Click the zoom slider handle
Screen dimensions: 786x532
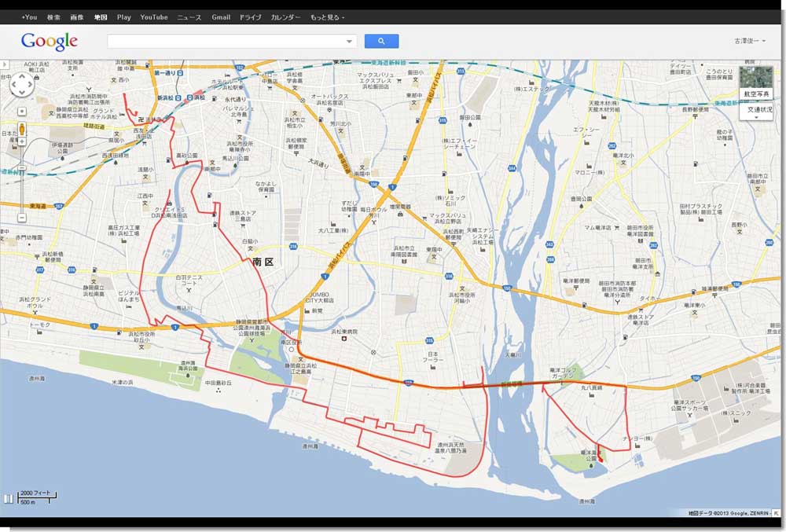click(x=22, y=168)
